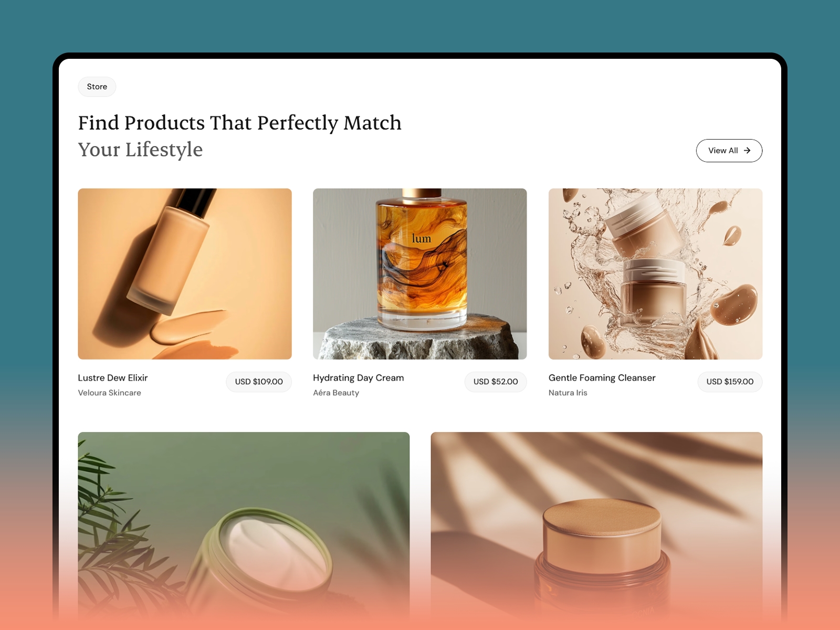Click the Find Products That Perfectly Match heading
Screen dimensions: 840x630
click(x=240, y=123)
